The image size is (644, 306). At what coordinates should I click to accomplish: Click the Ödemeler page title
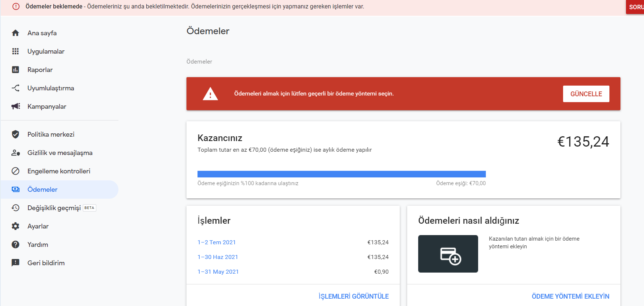[208, 31]
